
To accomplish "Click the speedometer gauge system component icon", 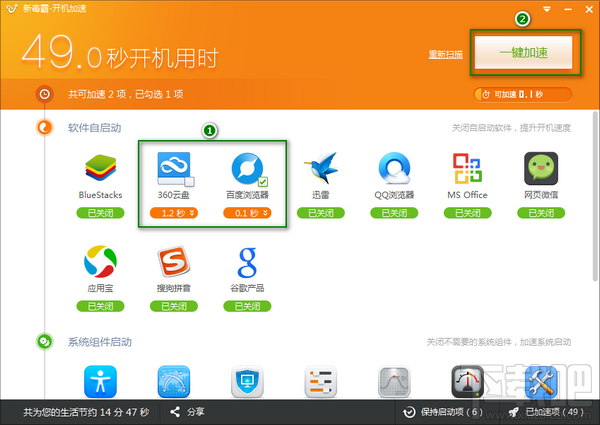I will click(468, 381).
